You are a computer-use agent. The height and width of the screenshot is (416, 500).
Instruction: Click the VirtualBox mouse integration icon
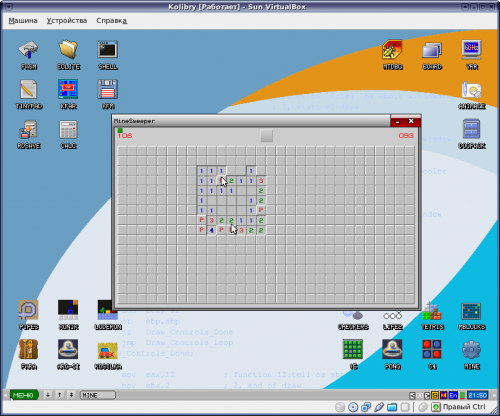pos(423,407)
